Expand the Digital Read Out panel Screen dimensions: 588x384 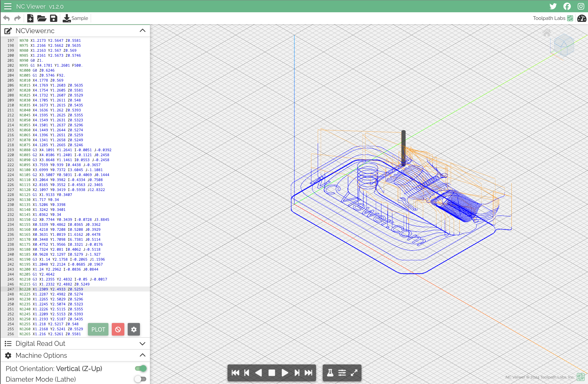point(143,344)
